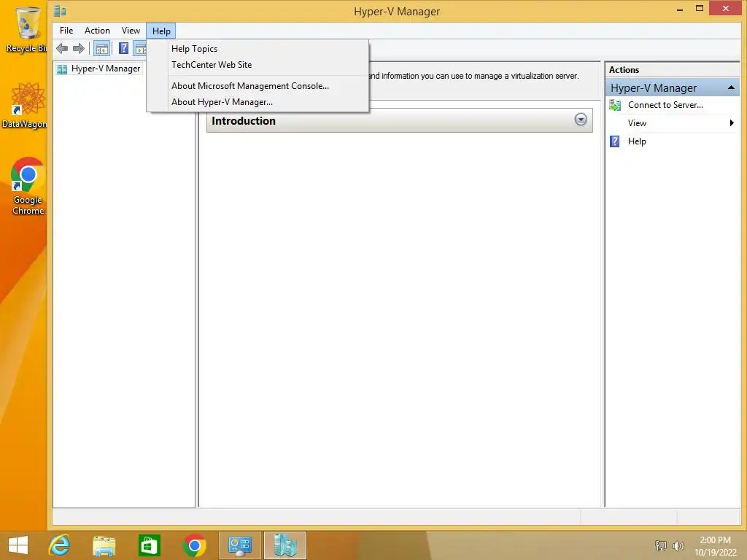Launch Google Chrome from the taskbar

click(194, 545)
